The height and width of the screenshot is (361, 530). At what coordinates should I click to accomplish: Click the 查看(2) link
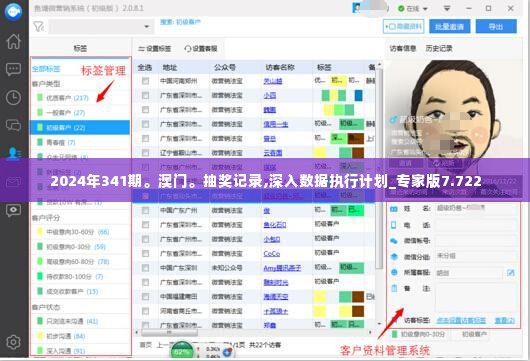pos(505,320)
